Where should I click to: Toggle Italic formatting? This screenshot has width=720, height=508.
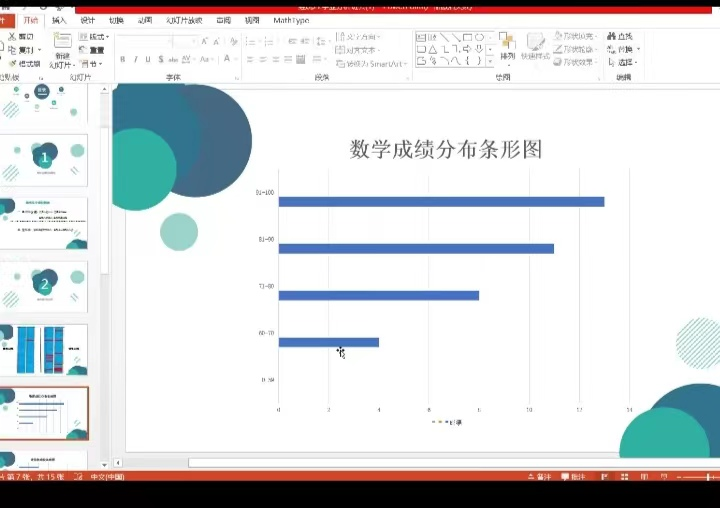(136, 59)
